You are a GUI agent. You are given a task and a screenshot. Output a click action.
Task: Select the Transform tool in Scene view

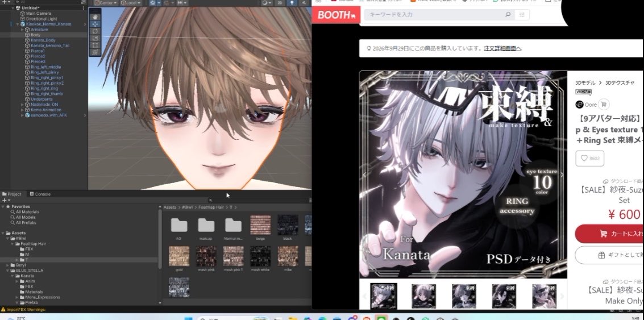(95, 52)
